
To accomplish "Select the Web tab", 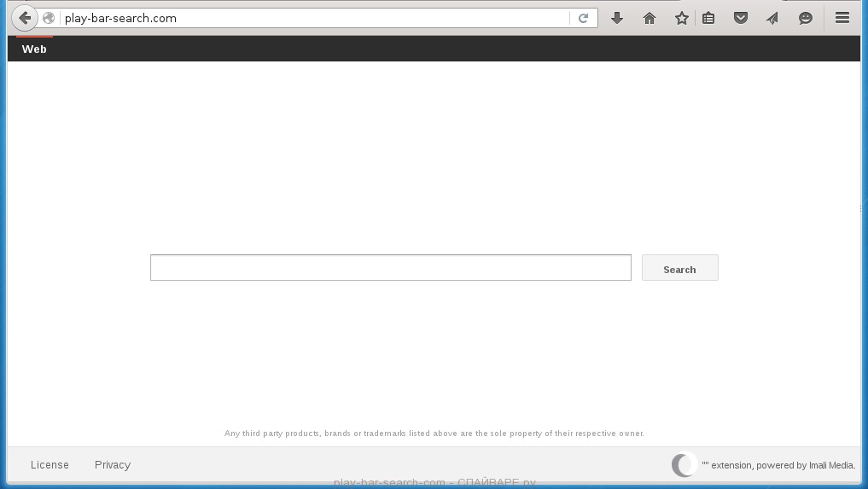I will [34, 49].
